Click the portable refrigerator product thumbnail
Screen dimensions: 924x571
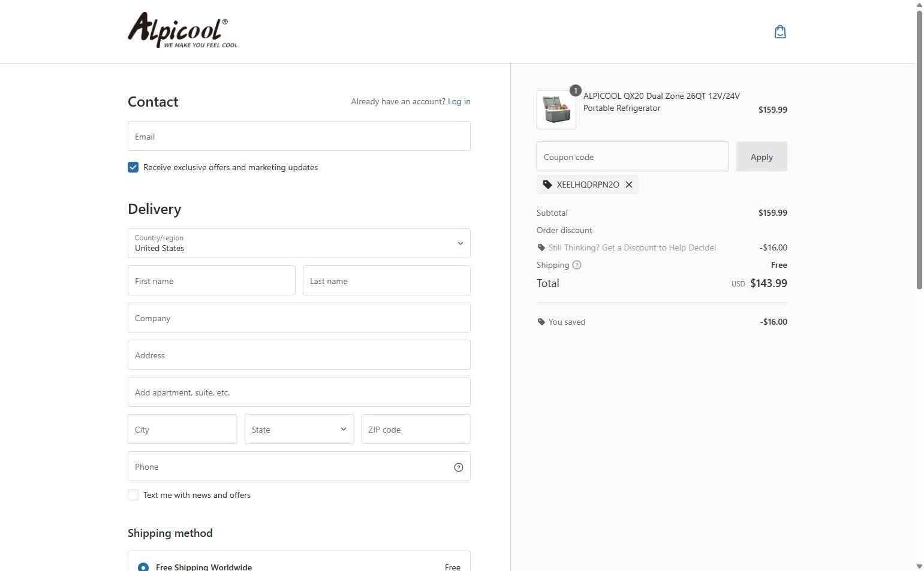point(556,110)
